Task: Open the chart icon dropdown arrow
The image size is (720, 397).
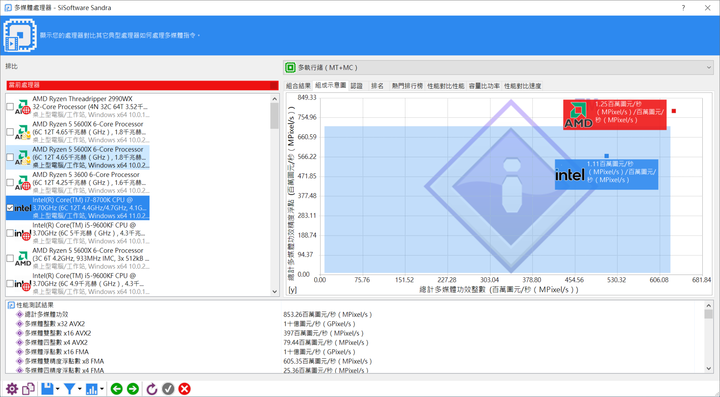Action: (101, 389)
